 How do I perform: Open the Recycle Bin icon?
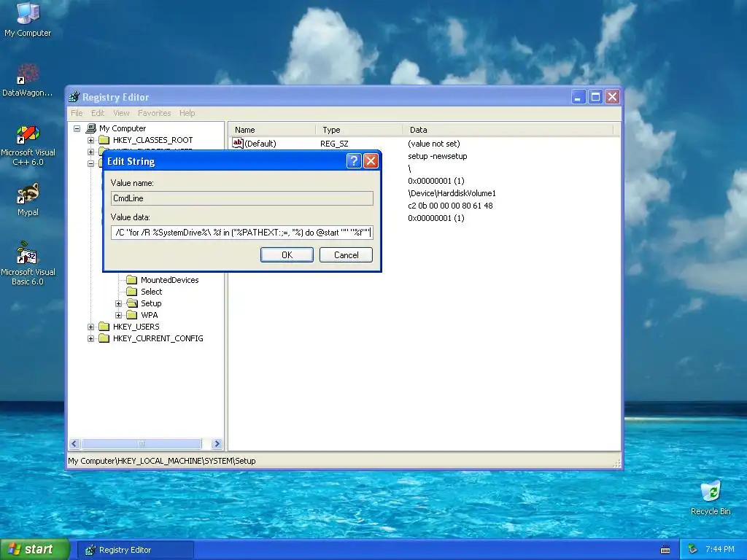tap(711, 497)
